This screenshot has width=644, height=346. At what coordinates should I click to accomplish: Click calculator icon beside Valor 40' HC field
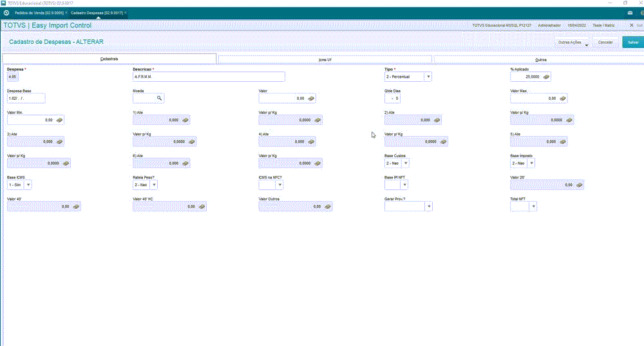tap(202, 207)
